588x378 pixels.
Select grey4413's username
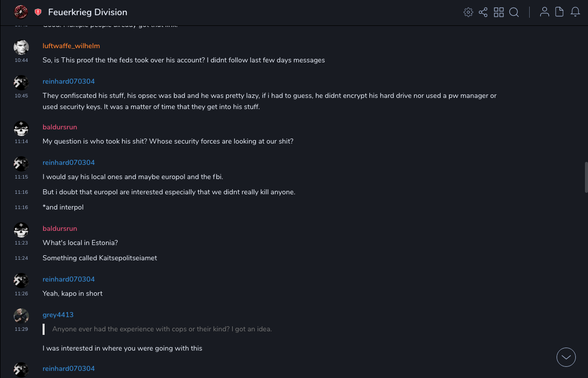tap(58, 315)
